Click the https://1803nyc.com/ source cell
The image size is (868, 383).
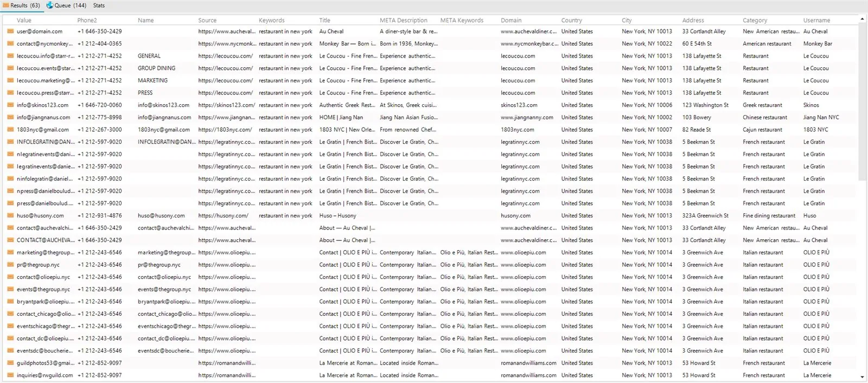225,130
